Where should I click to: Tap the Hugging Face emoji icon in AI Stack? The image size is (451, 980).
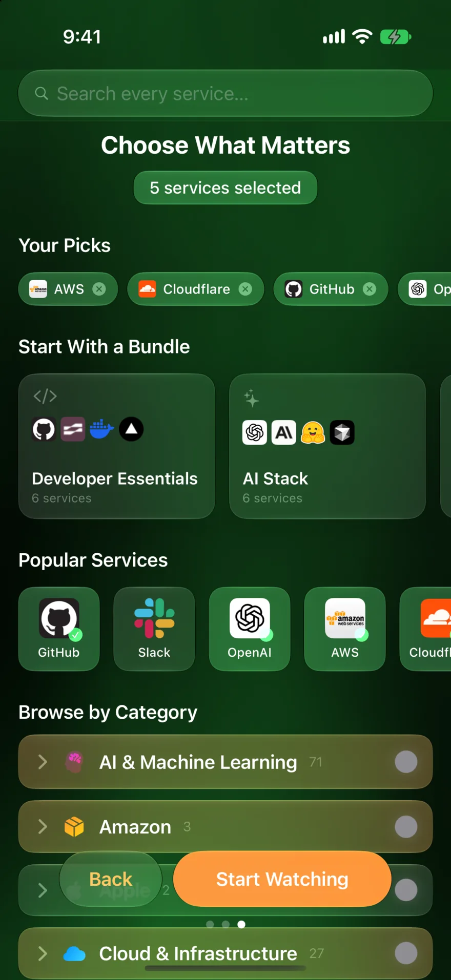pyautogui.click(x=313, y=432)
